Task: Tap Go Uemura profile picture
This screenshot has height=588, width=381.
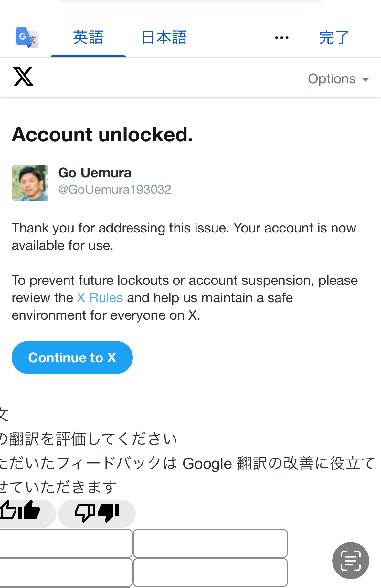Action: [30, 183]
